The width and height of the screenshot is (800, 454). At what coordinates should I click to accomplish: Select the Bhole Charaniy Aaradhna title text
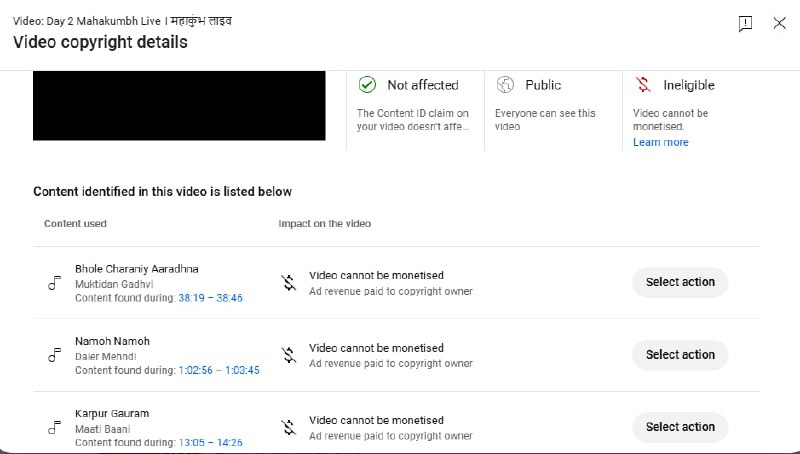137,269
